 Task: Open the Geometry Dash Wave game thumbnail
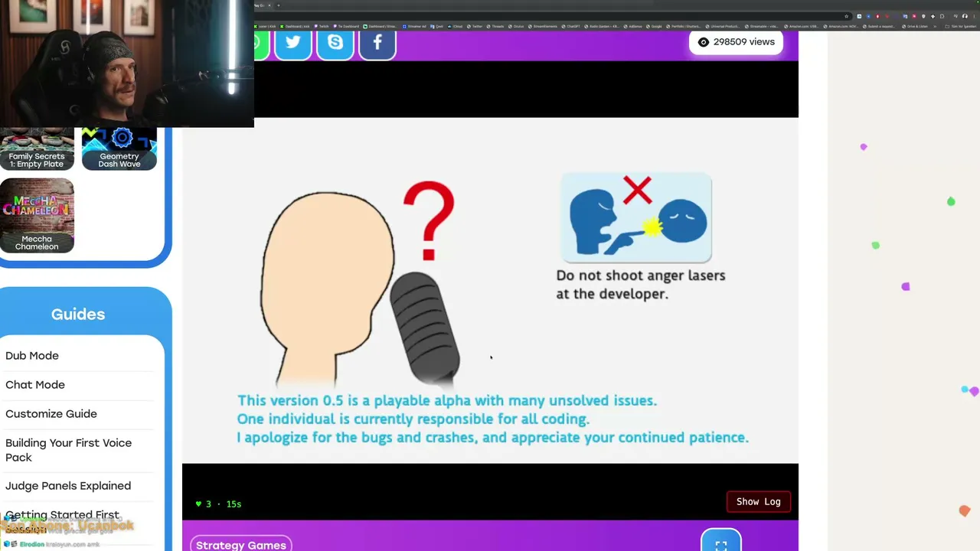click(x=119, y=148)
